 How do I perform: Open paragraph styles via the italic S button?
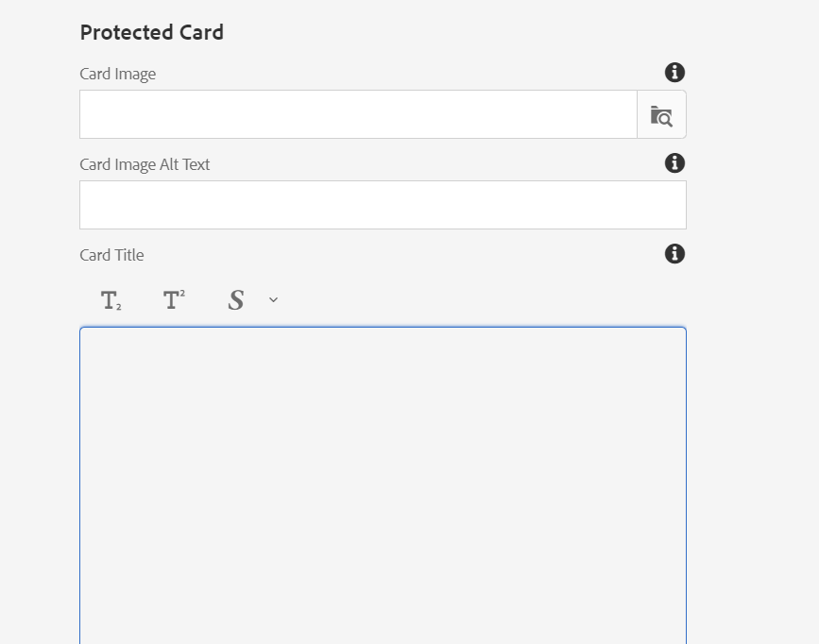(236, 300)
